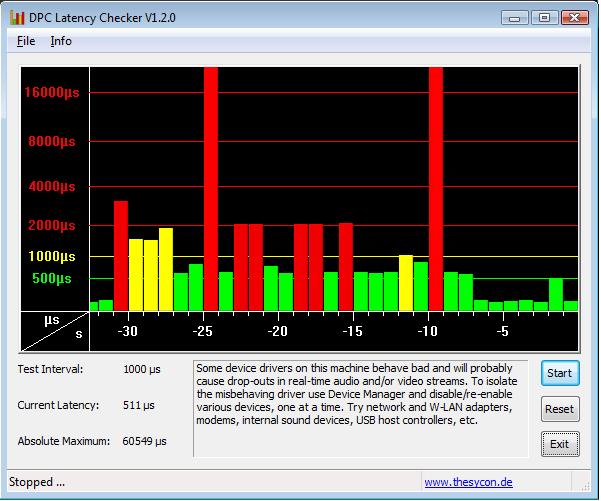Click the Test Interval label
The width and height of the screenshot is (601, 501).
[50, 369]
